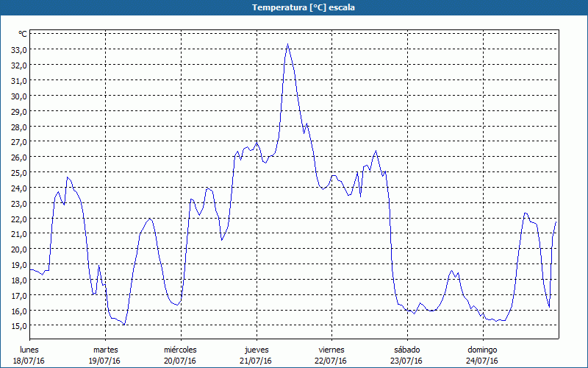Click the 28,0 y-axis label
The width and height of the screenshot is (588, 368).
(18, 126)
